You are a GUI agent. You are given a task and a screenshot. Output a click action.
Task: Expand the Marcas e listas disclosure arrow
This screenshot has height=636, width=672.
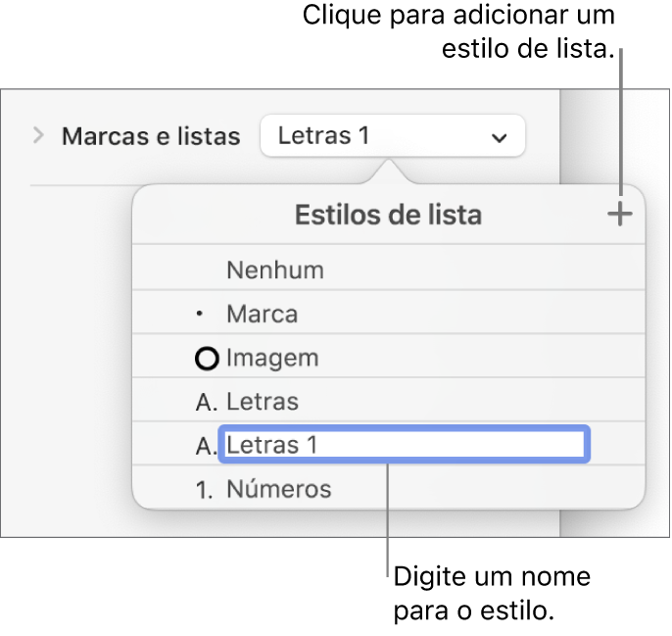pyautogui.click(x=39, y=135)
